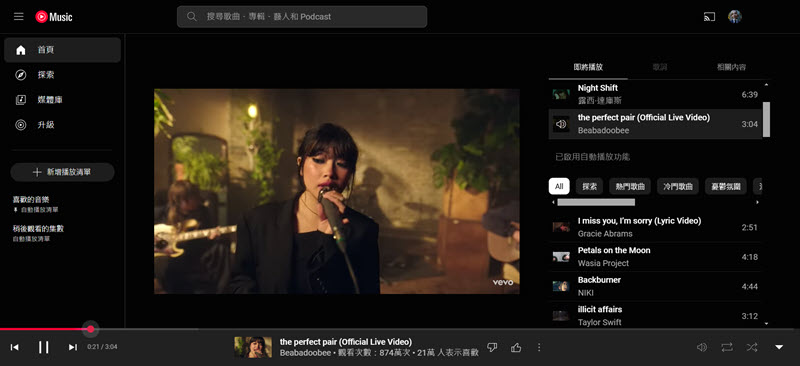Pause the current song
This screenshot has height=366, width=800.
(43, 347)
